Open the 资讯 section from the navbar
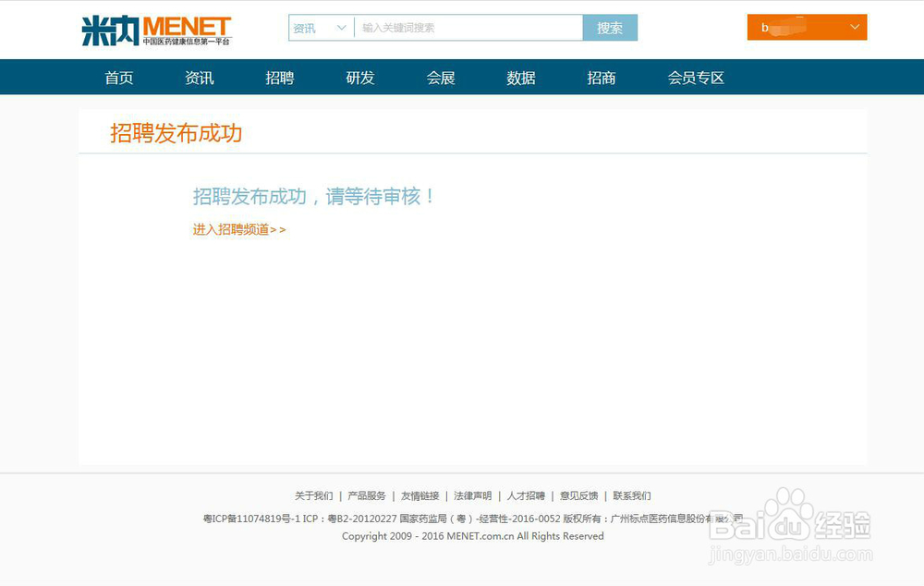The width and height of the screenshot is (924, 586). 199,78
